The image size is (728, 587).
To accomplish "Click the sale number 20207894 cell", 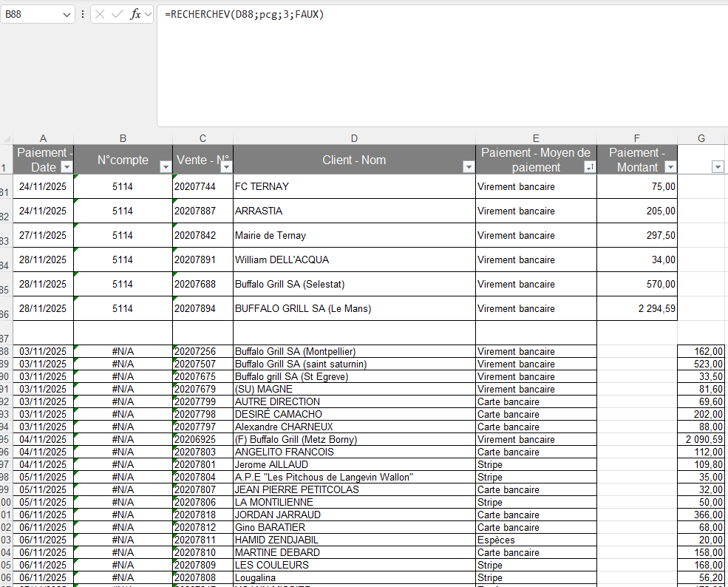I will [203, 308].
